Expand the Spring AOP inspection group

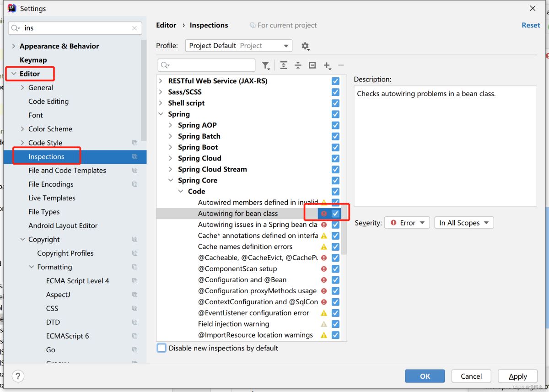tap(171, 125)
